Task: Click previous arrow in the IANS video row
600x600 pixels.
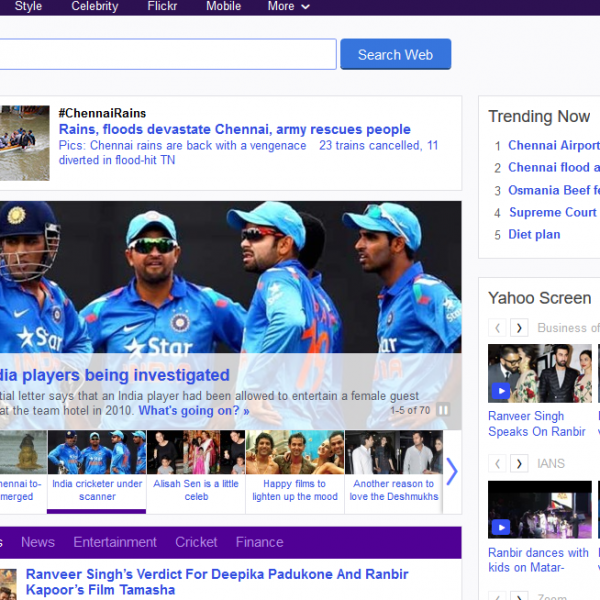Action: point(497,464)
